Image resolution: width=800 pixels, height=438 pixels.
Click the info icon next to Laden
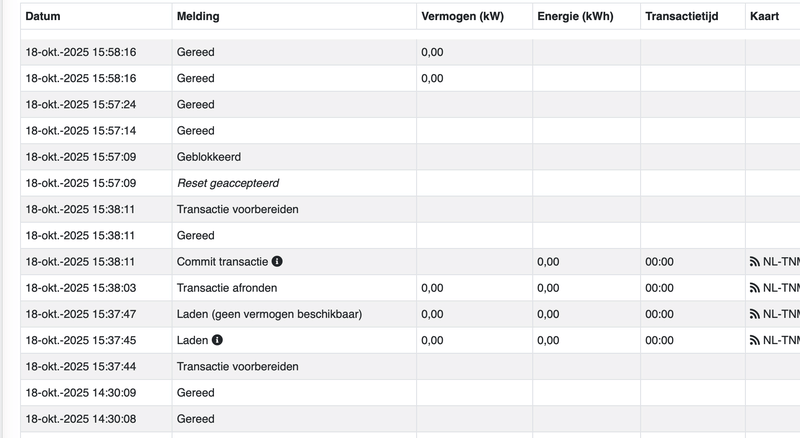pyautogui.click(x=217, y=340)
